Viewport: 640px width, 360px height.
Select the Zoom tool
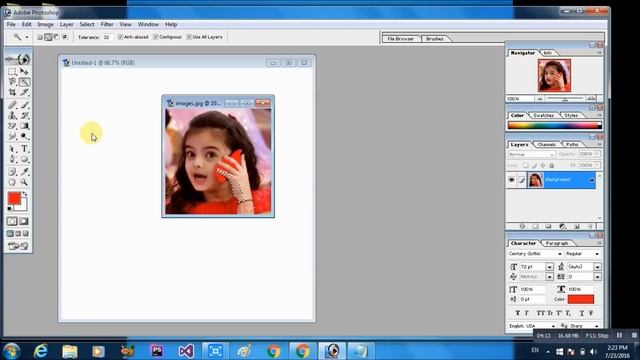24,182
